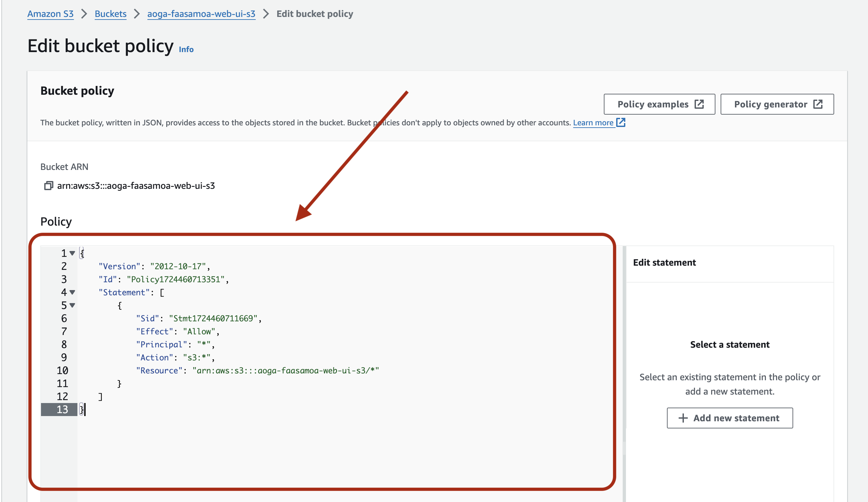
Task: Collapse the Statement array fold on line 4
Action: click(x=72, y=292)
